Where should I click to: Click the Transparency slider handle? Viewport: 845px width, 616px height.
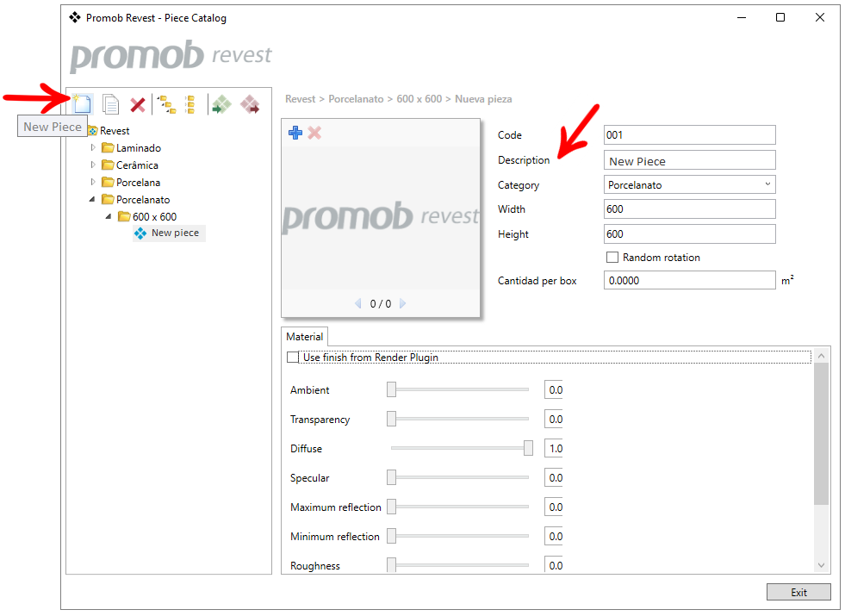coord(392,419)
